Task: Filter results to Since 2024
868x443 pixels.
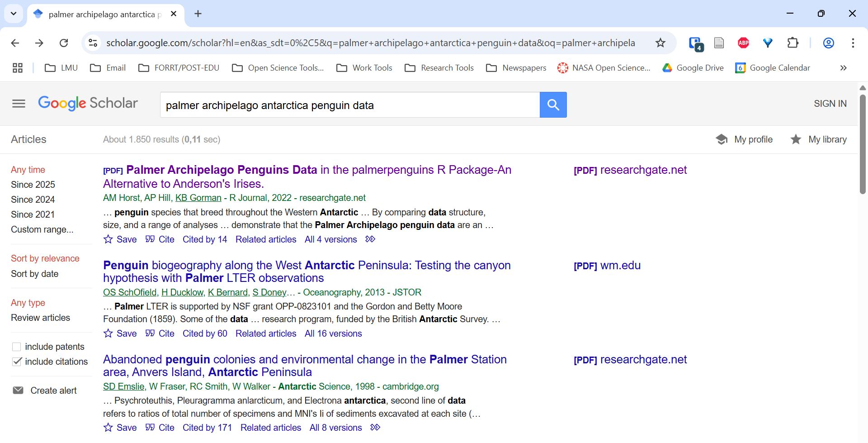Action: tap(33, 200)
